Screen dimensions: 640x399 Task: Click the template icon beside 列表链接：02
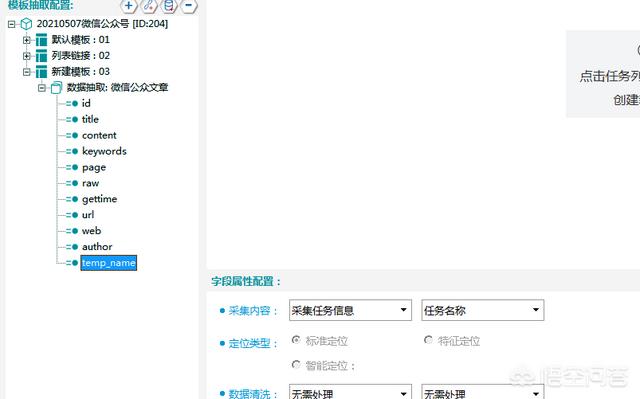(41, 56)
